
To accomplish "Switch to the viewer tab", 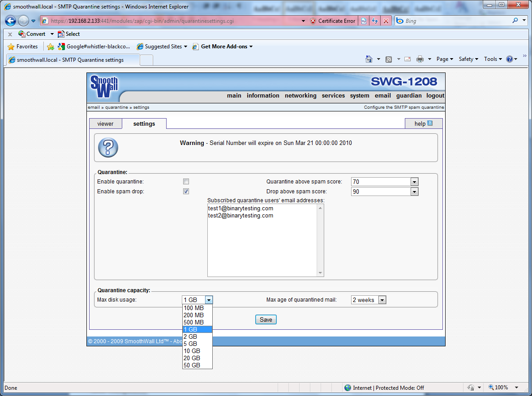I will [106, 124].
